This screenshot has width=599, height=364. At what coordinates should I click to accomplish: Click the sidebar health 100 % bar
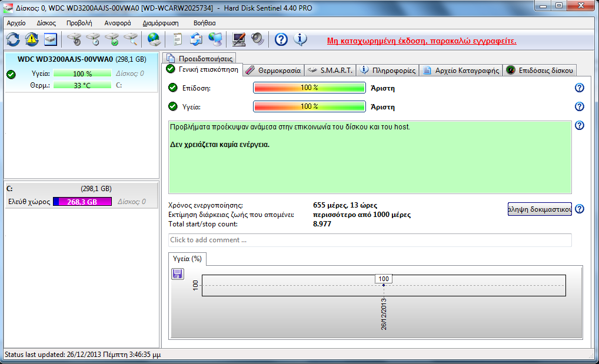point(82,74)
